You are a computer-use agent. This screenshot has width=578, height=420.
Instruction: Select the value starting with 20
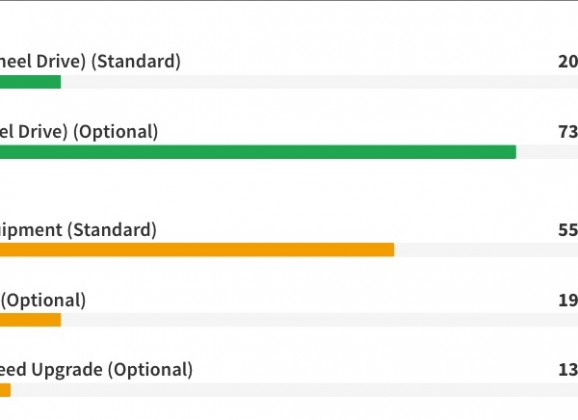pos(568,61)
